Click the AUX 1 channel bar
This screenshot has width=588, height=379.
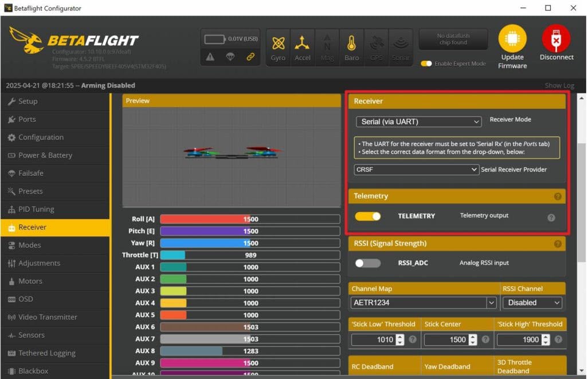pyautogui.click(x=250, y=267)
